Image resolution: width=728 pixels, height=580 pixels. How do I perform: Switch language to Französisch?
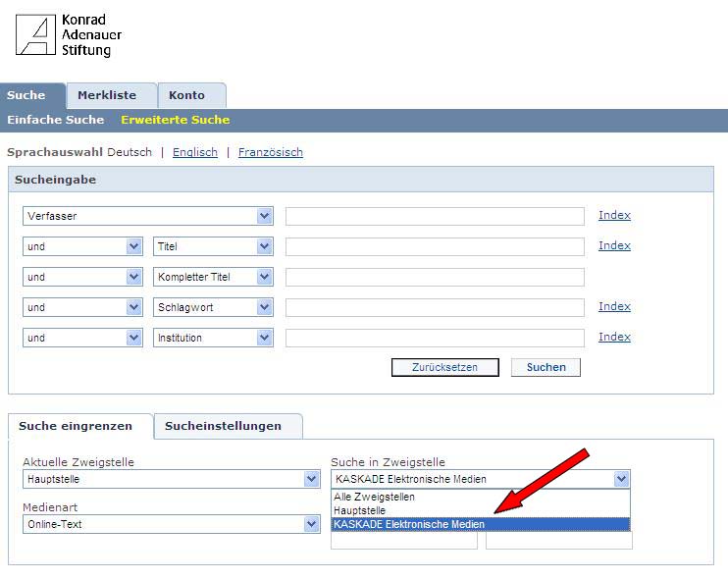coord(270,152)
